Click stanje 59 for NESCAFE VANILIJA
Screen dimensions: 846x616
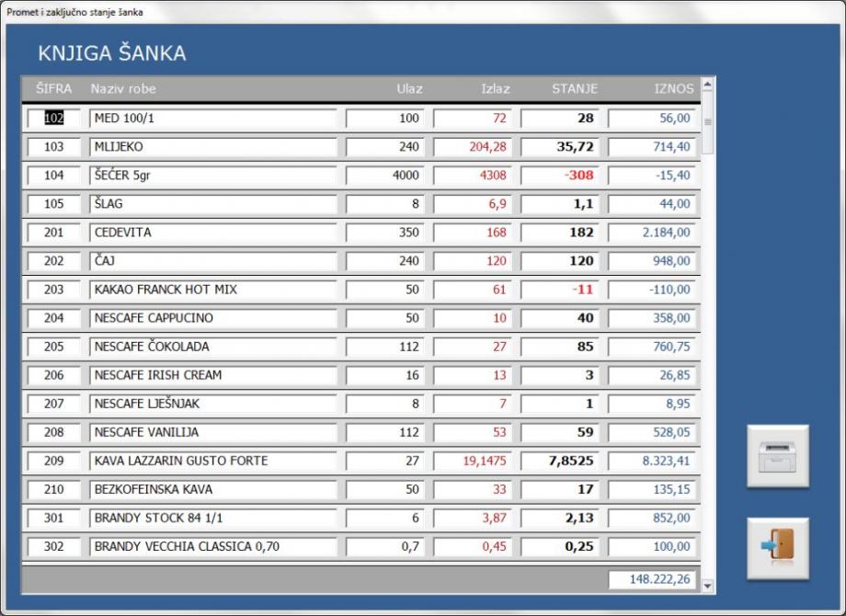click(559, 433)
